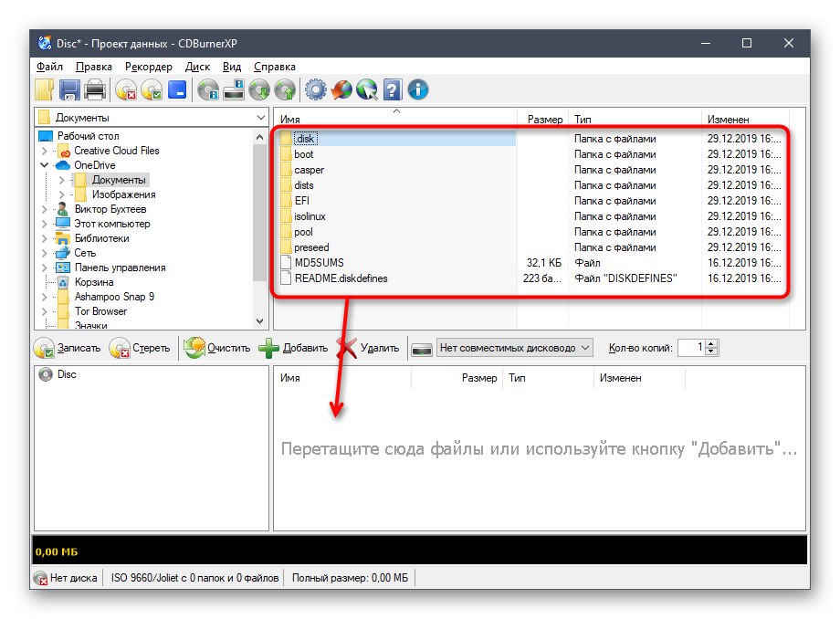Image resolution: width=840 pixels, height=619 pixels.
Task: Expand the Creative Cloud Files node
Action: tap(45, 151)
